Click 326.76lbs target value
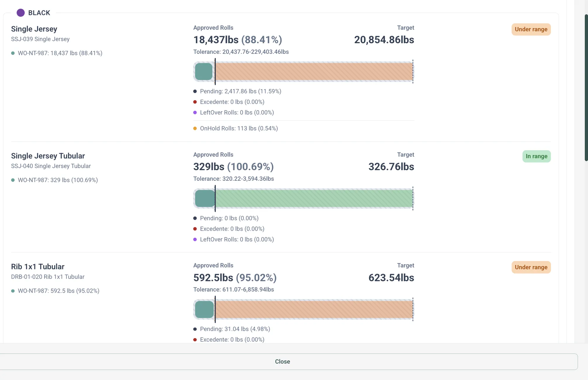 (x=391, y=167)
